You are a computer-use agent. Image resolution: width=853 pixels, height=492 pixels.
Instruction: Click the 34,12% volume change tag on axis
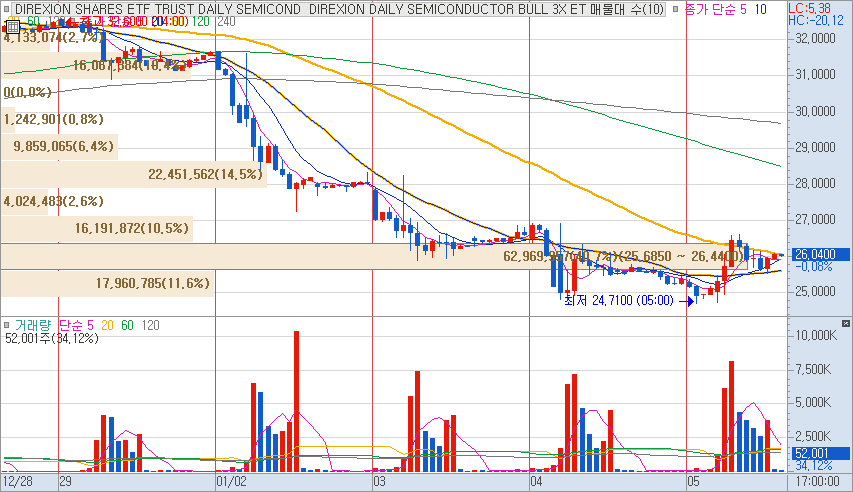pos(814,465)
